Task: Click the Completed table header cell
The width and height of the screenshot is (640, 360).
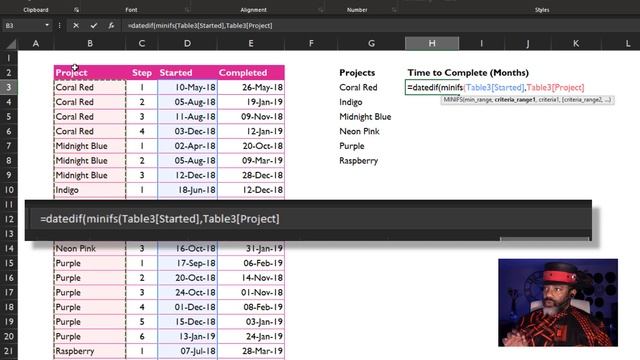Action: pyautogui.click(x=251, y=73)
